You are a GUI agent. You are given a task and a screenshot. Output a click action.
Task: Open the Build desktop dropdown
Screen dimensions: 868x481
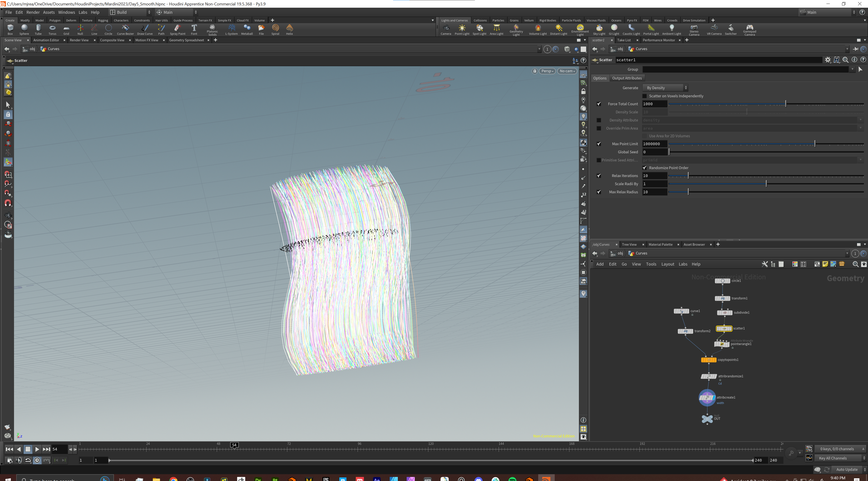point(130,12)
